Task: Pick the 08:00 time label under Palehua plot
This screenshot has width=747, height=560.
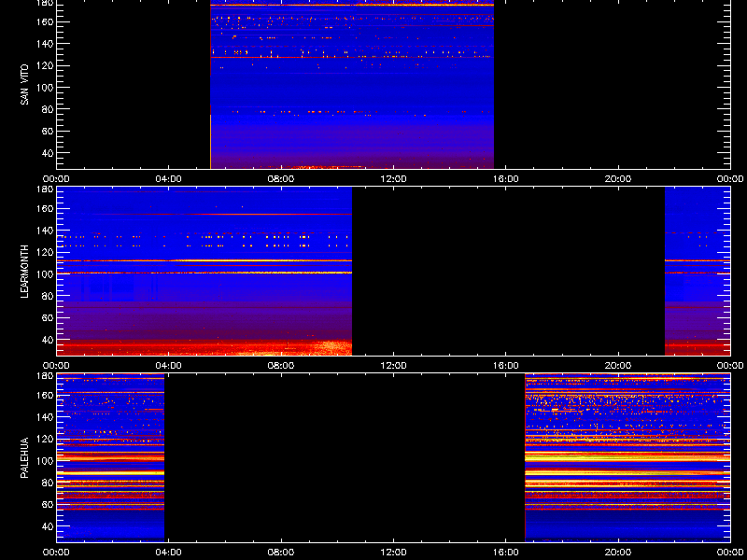Action: (x=281, y=553)
